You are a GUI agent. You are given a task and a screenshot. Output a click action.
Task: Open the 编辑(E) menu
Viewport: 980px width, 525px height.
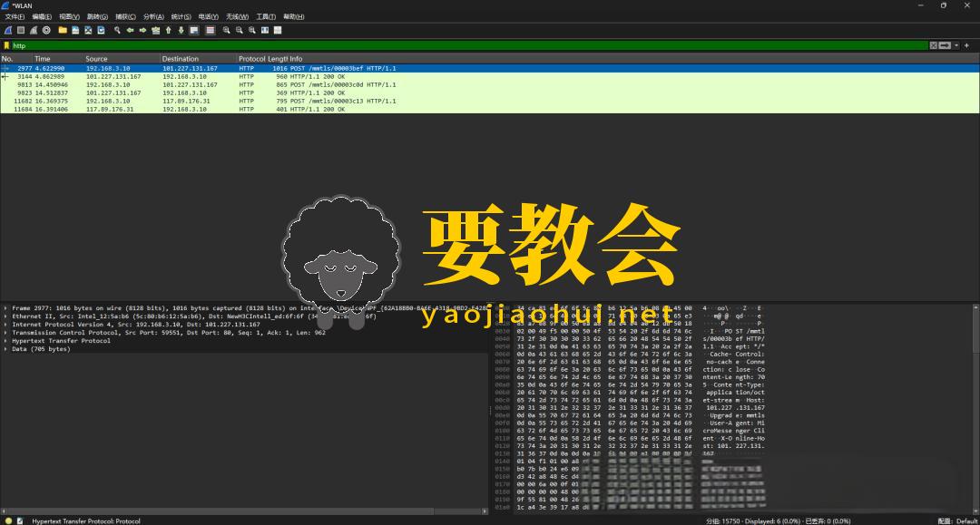pyautogui.click(x=42, y=17)
